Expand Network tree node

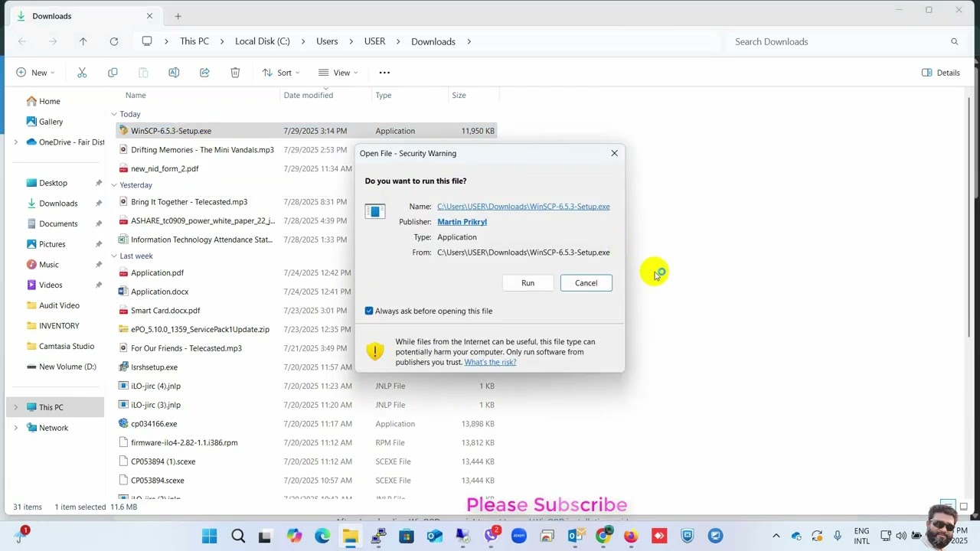[15, 428]
